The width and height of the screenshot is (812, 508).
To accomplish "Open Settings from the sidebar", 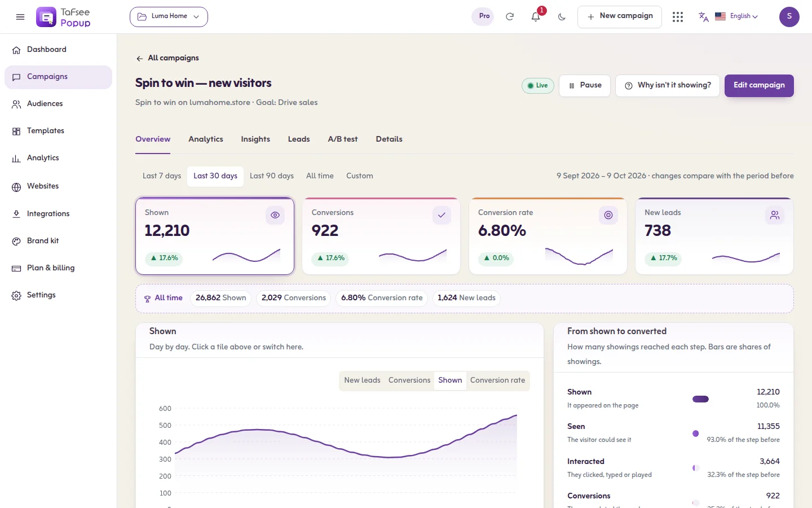I will coord(58,295).
